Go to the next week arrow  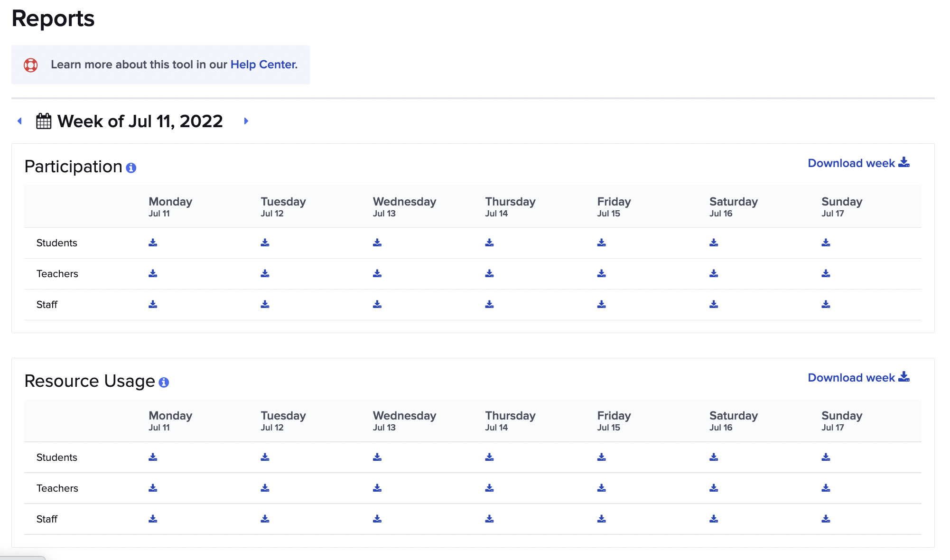[246, 121]
